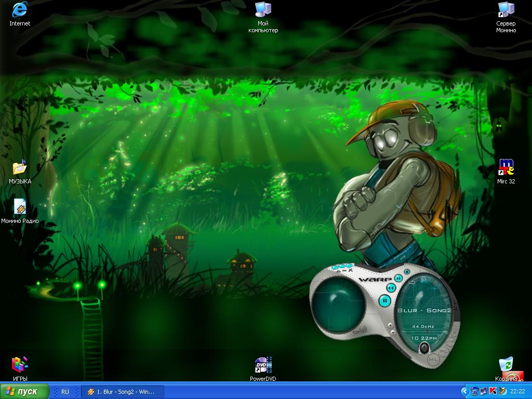Screen dimensions: 532x399
Task: Click the small down arrow button on player
Action: tap(393, 332)
